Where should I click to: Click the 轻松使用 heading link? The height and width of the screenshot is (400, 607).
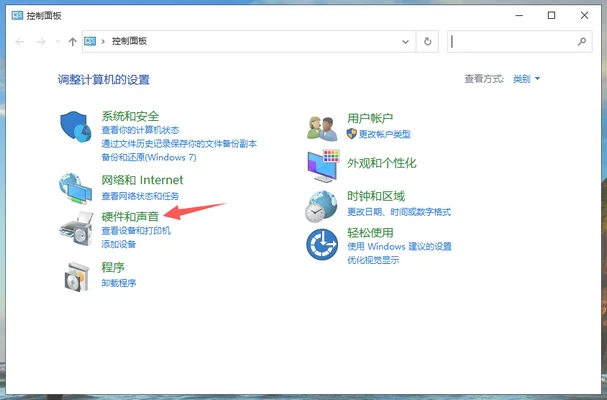tap(370, 233)
